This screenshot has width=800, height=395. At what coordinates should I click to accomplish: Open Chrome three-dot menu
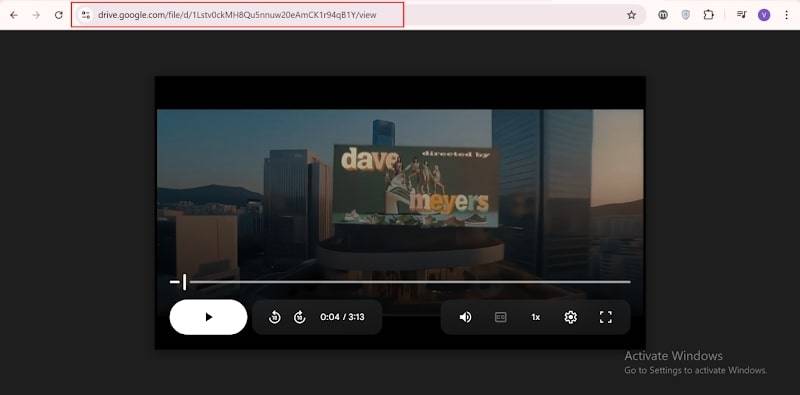click(786, 15)
